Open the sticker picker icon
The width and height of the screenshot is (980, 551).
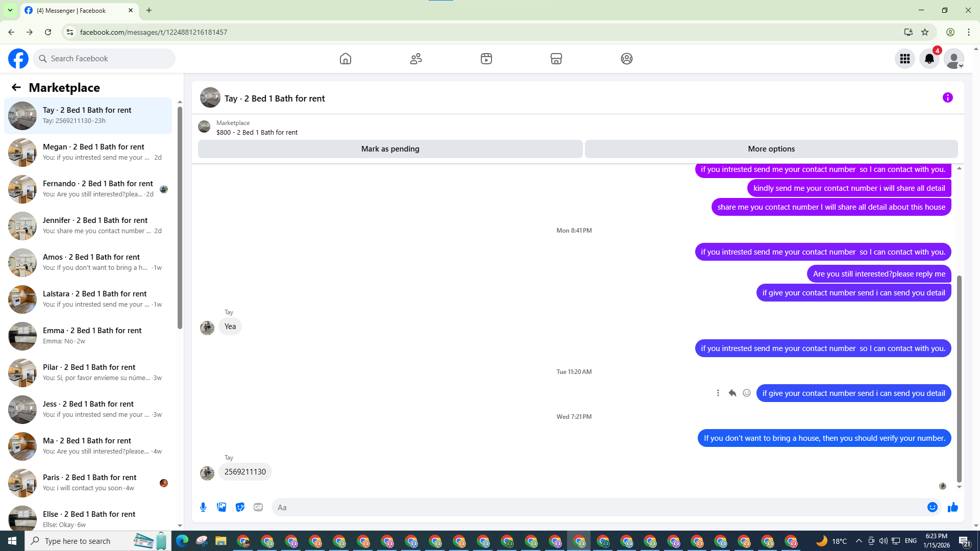pyautogui.click(x=240, y=507)
